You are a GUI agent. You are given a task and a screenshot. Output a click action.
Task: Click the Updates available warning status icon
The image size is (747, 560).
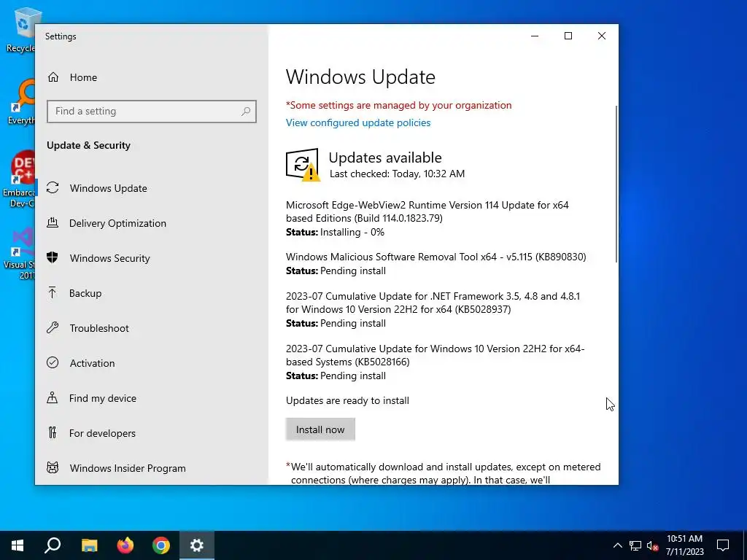pyautogui.click(x=303, y=165)
